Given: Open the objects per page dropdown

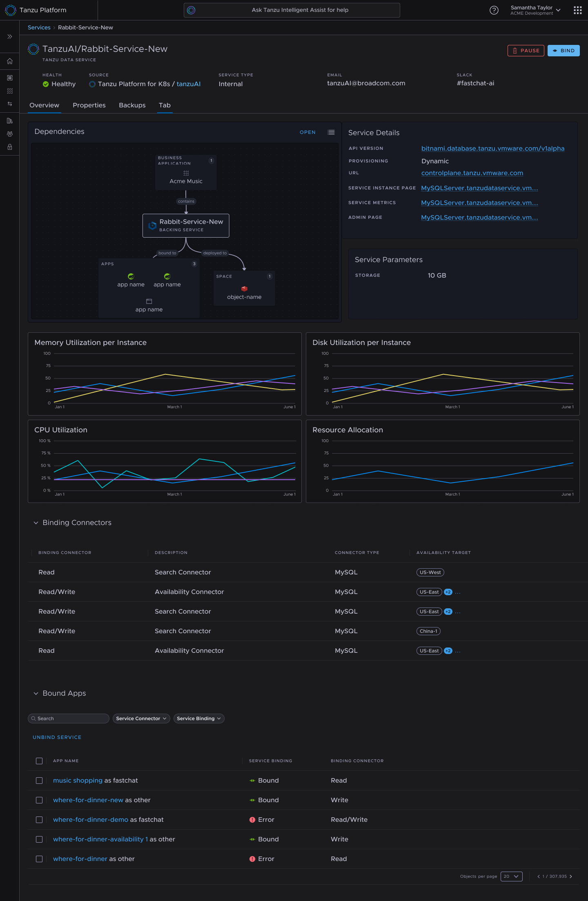Looking at the screenshot, I should pos(511,877).
